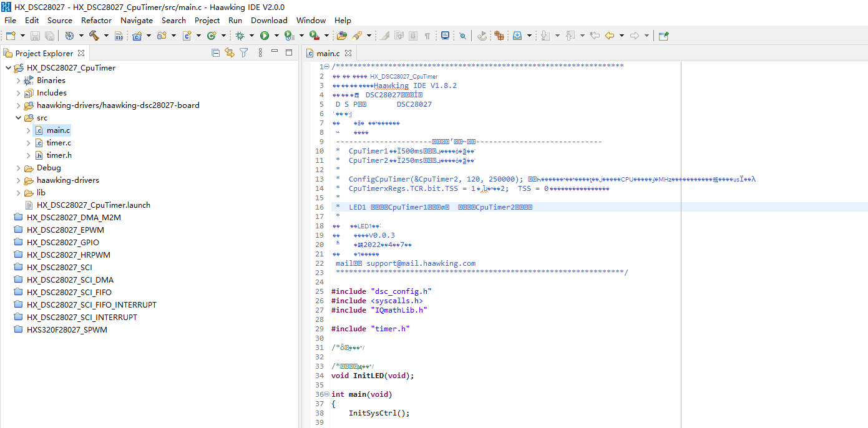The image size is (868, 428).
Task: Open the Run button dropdown arrow
Action: [276, 36]
